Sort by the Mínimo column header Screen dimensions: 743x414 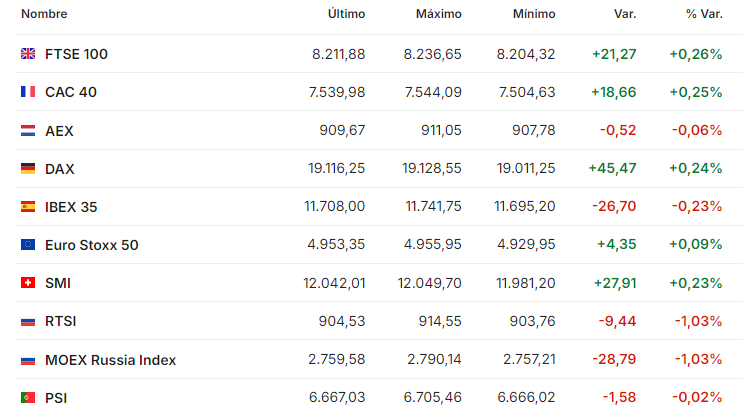tap(534, 14)
